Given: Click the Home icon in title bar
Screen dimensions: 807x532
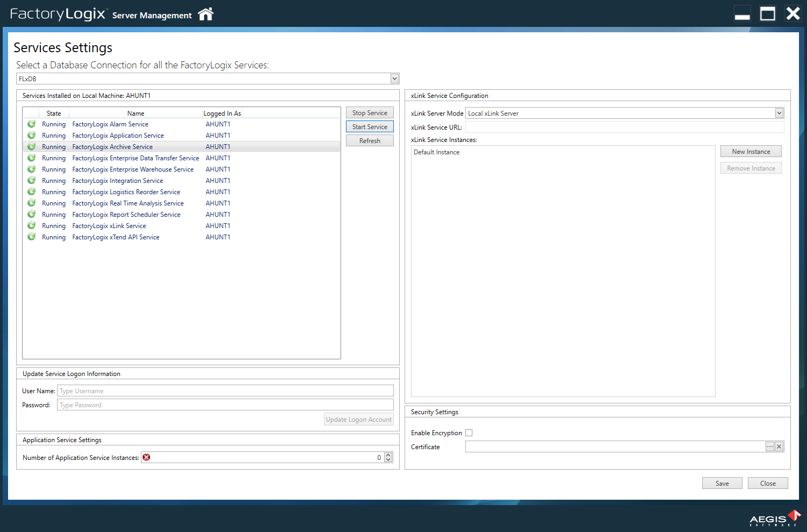Looking at the screenshot, I should pyautogui.click(x=206, y=15).
